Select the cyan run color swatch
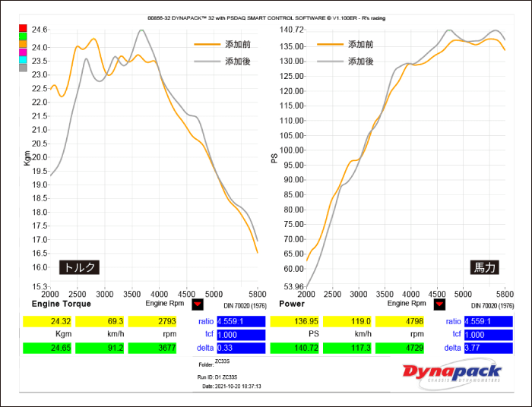This screenshot has height=407, width=532. pyautogui.click(x=23, y=59)
